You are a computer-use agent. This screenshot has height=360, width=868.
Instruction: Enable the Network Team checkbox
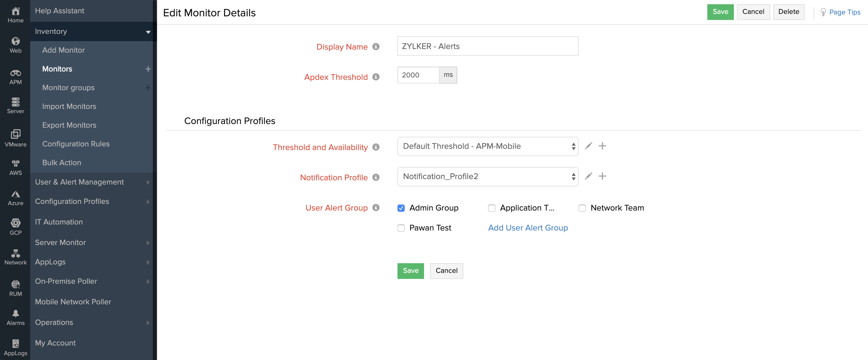pos(582,208)
